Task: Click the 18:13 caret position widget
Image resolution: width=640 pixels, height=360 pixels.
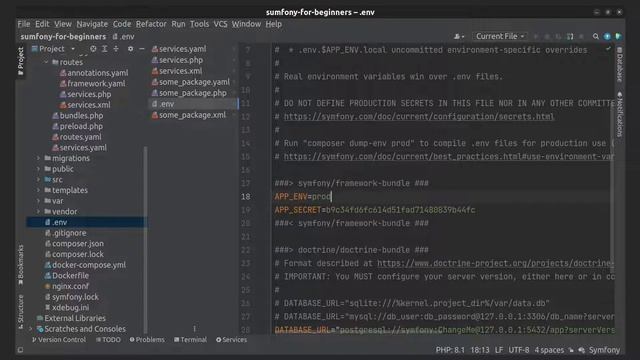Action: (x=480, y=350)
